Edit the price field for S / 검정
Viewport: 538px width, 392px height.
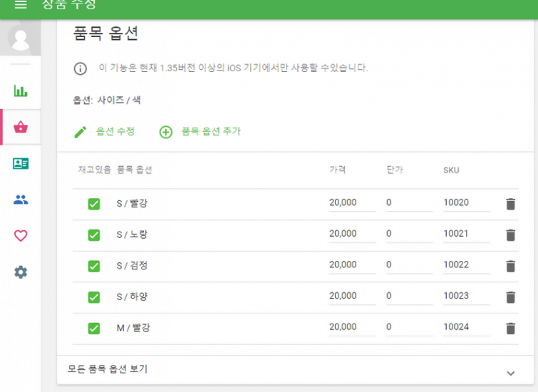353,265
